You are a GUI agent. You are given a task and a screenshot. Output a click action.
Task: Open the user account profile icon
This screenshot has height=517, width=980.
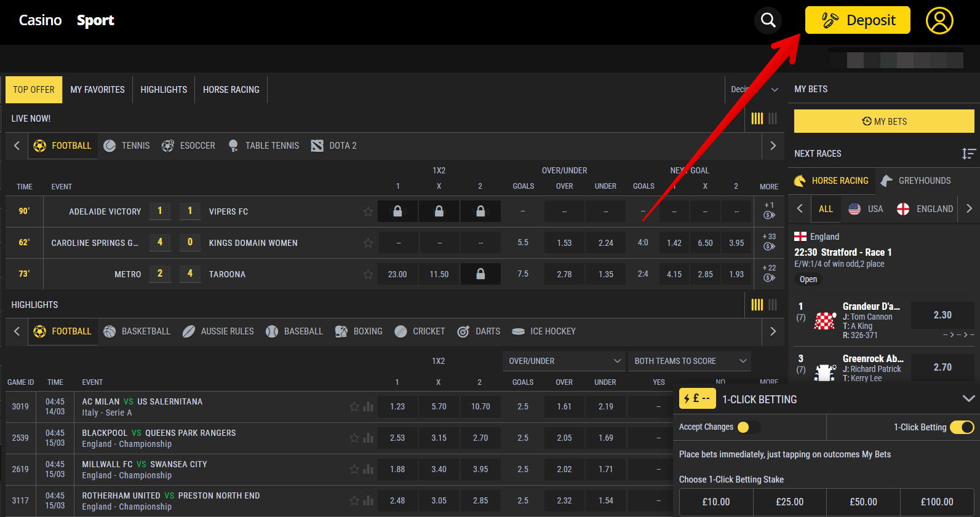(x=939, y=20)
